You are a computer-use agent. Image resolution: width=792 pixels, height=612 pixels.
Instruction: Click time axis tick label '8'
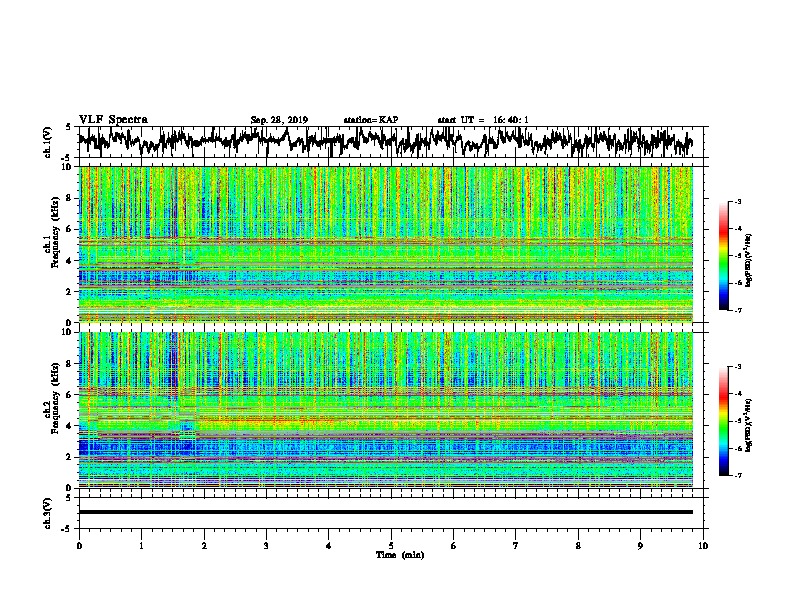578,546
